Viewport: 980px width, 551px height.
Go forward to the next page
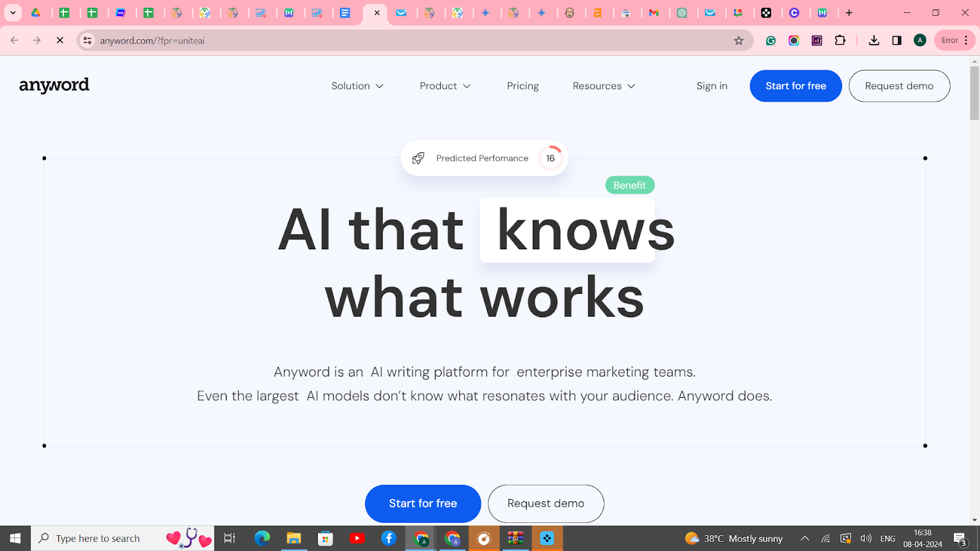click(37, 40)
